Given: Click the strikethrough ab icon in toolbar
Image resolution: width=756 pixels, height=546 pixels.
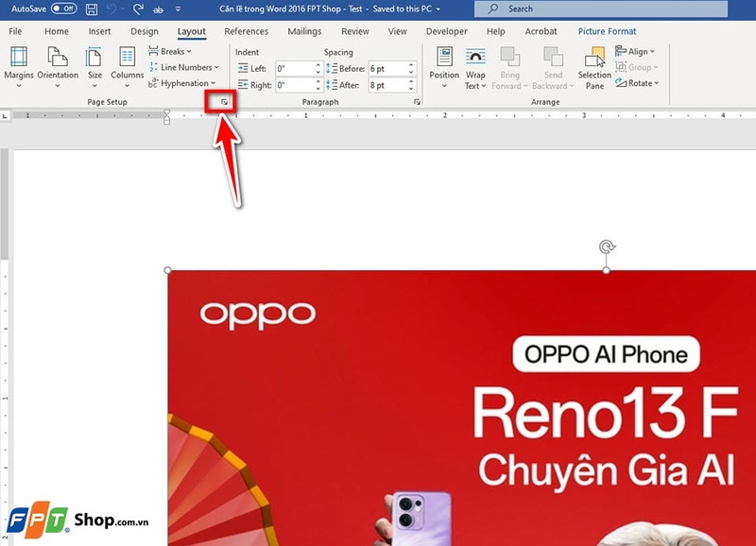Looking at the screenshot, I should point(158,9).
